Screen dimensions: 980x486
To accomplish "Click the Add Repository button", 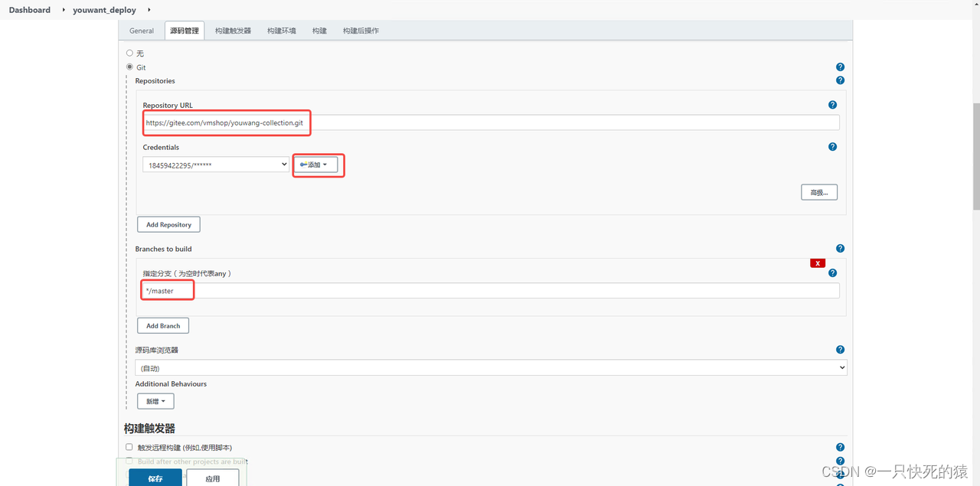I will tap(168, 224).
